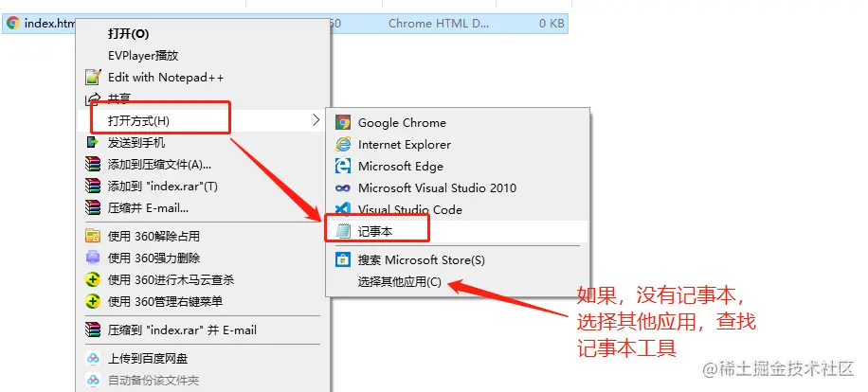Click the Visual Studio Code icon

(343, 209)
